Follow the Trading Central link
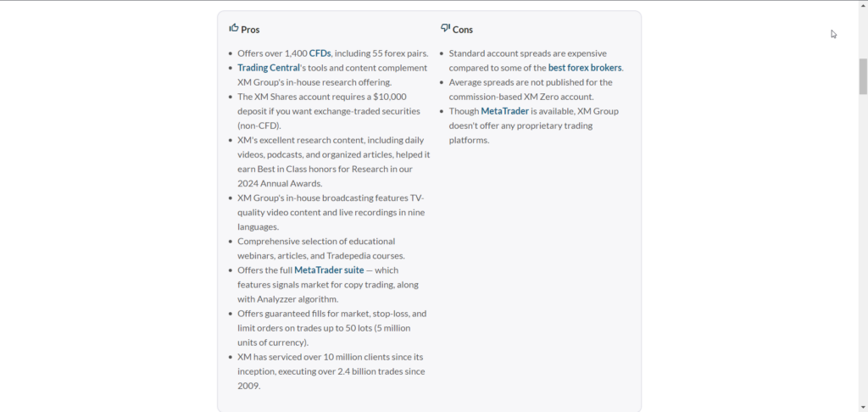This screenshot has height=412, width=868. coord(269,68)
